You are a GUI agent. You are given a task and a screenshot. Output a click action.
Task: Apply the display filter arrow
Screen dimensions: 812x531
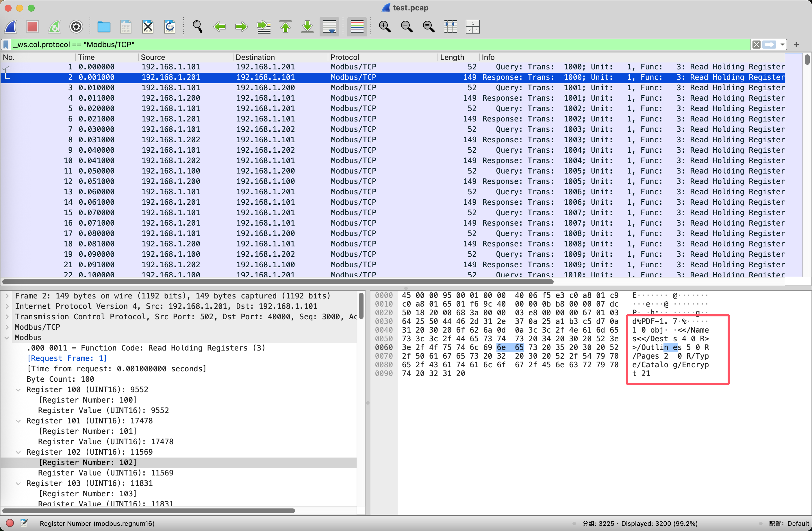point(769,44)
